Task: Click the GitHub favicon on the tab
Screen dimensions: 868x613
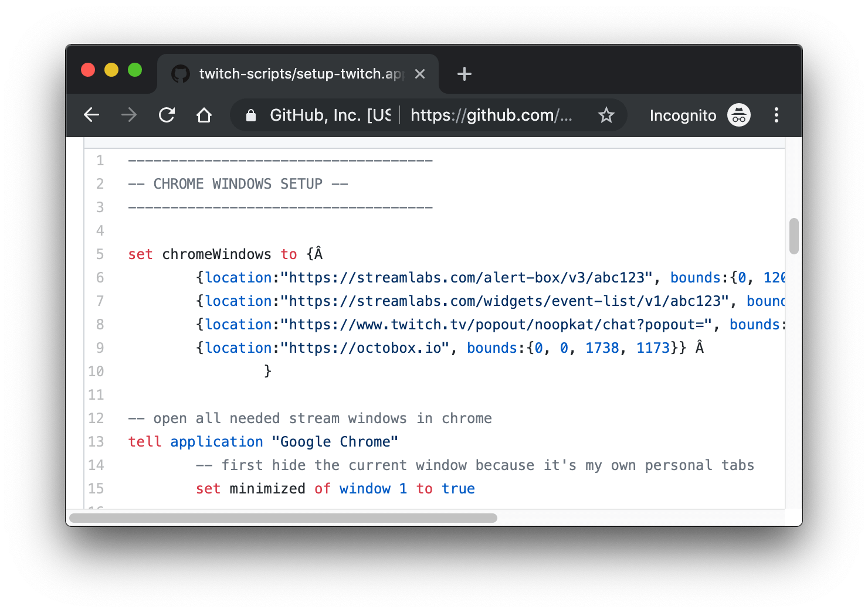Action: tap(181, 74)
